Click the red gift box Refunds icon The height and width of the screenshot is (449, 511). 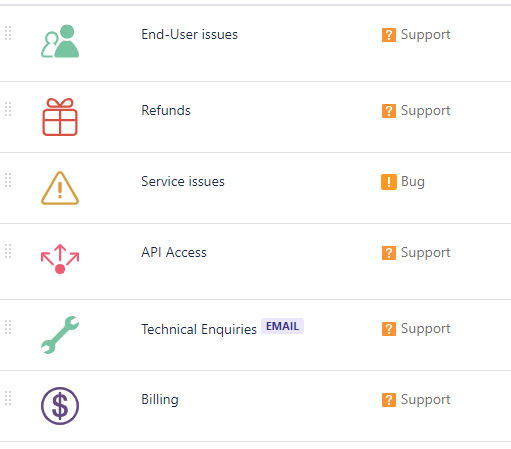[60, 117]
